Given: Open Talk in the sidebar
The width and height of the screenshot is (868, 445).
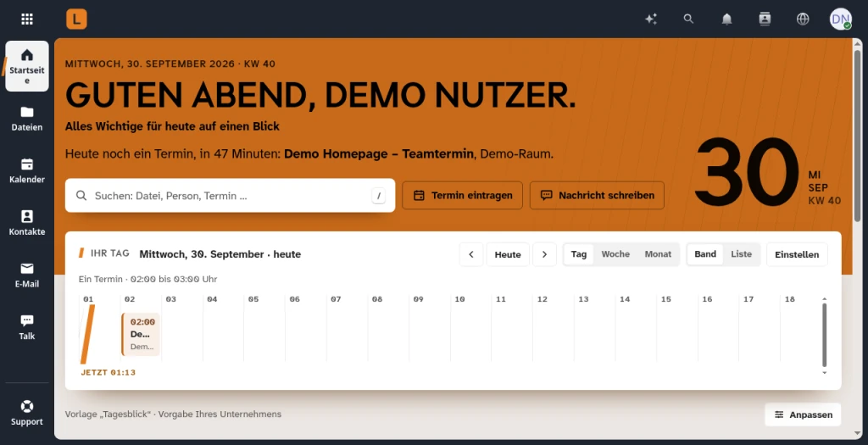Looking at the screenshot, I should [x=27, y=327].
